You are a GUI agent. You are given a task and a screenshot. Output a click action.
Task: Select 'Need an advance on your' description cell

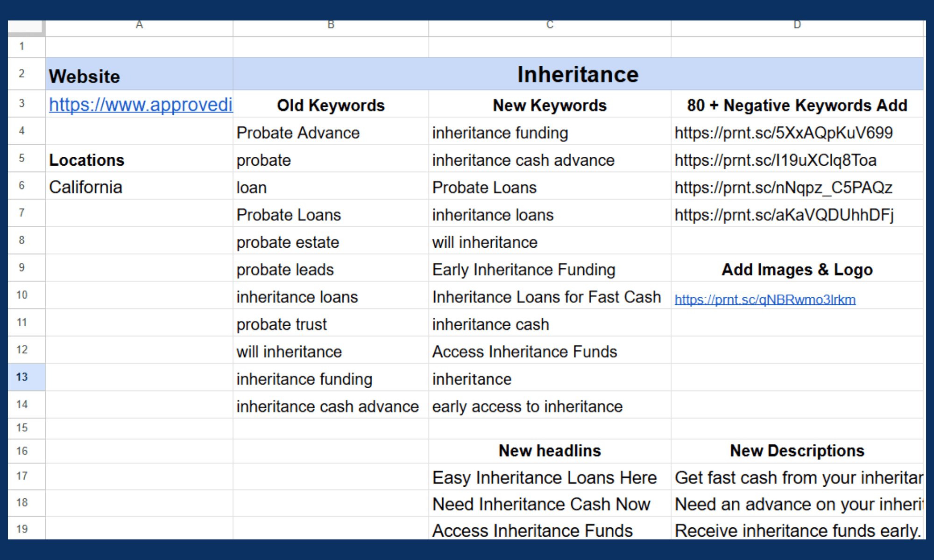tap(797, 504)
